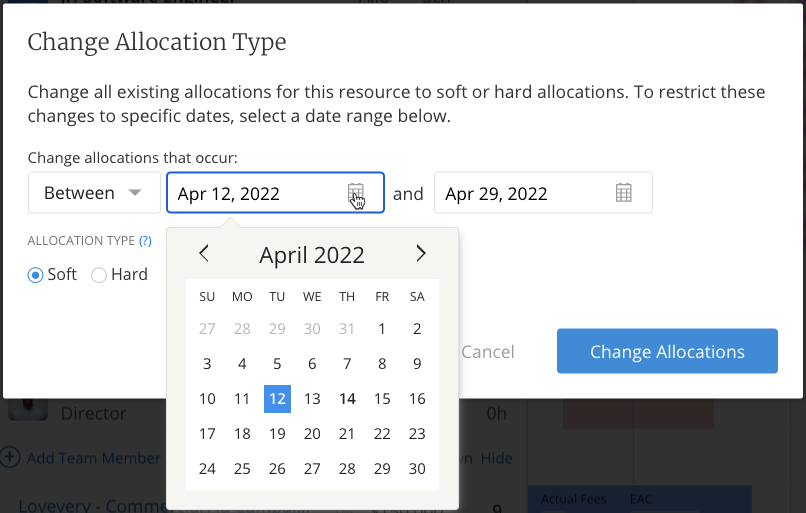Go to previous month in calendar
This screenshot has width=806, height=513.
[x=204, y=254]
